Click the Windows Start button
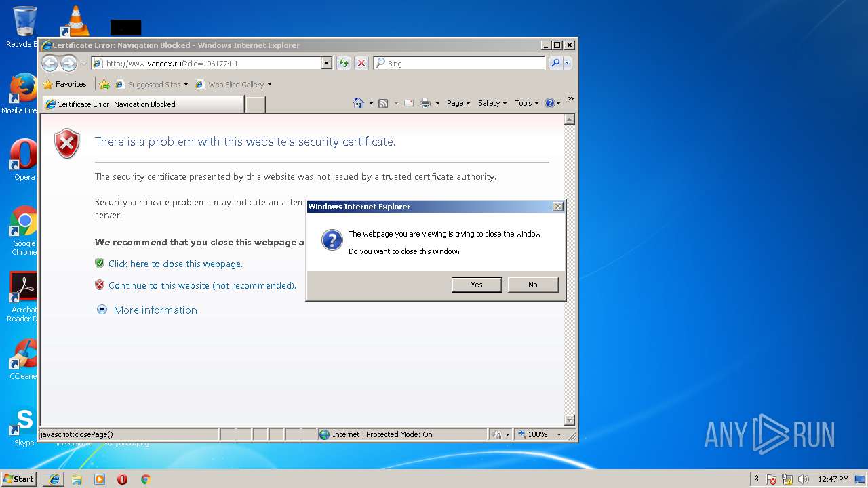 tap(19, 479)
